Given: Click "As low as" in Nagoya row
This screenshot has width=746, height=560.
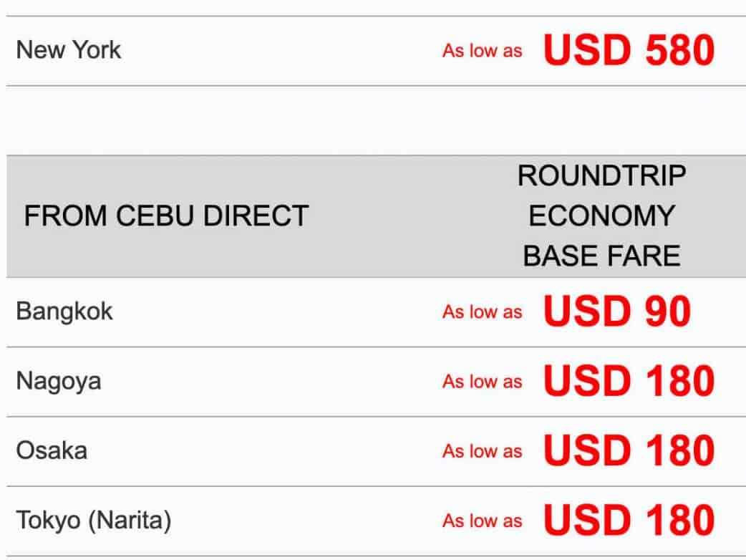Looking at the screenshot, I should pyautogui.click(x=482, y=382).
